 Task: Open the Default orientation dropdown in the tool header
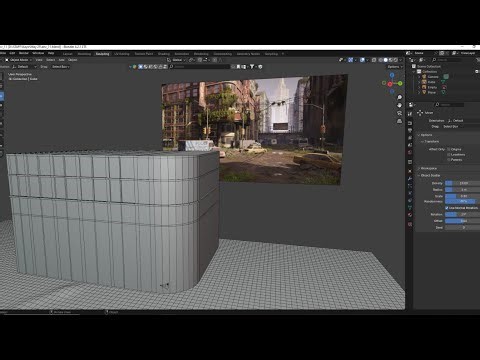[24, 67]
